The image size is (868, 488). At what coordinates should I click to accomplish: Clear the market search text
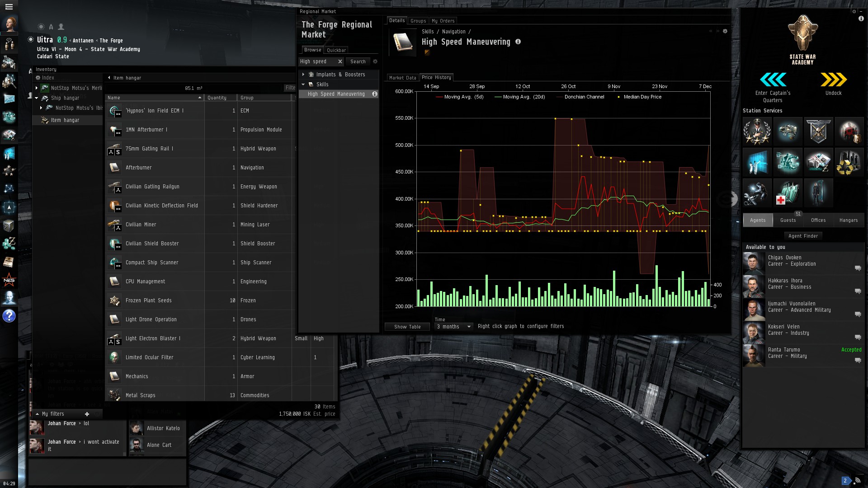tap(340, 61)
